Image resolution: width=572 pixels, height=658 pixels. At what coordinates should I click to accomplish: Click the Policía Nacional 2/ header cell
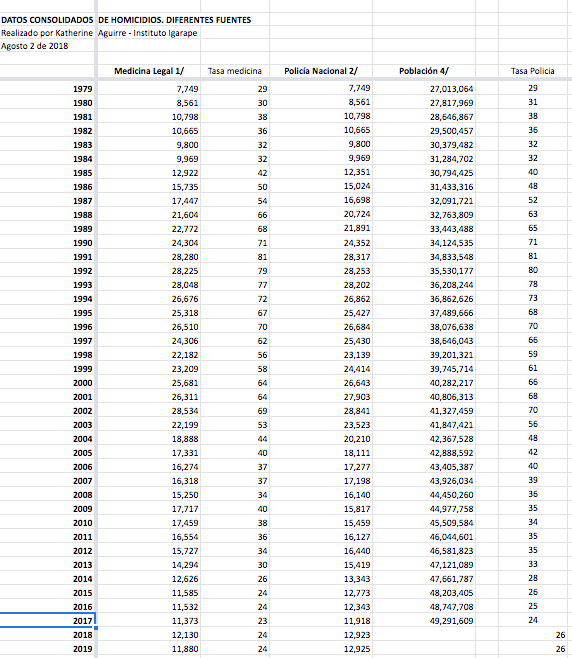pyautogui.click(x=321, y=71)
